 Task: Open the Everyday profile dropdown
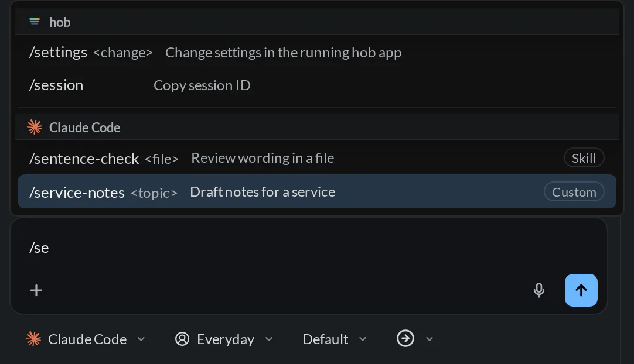[224, 339]
